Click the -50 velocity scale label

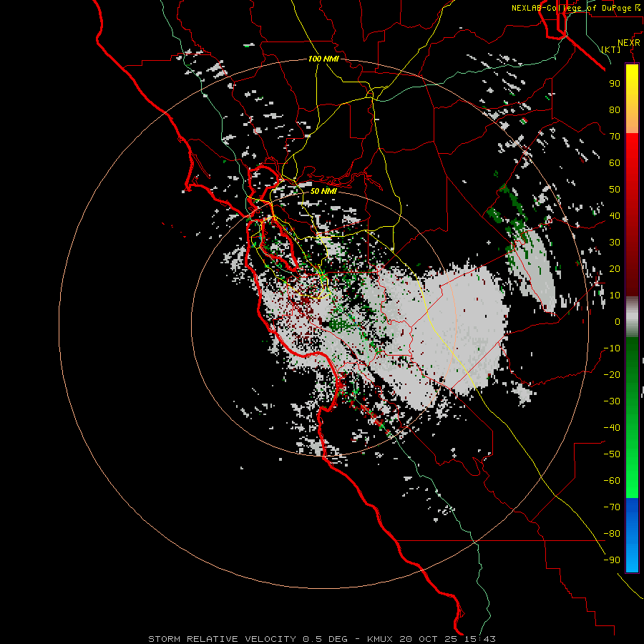pos(612,454)
